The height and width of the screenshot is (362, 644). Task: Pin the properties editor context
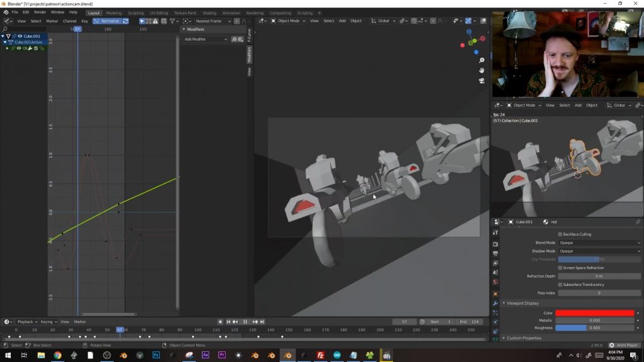click(x=638, y=222)
